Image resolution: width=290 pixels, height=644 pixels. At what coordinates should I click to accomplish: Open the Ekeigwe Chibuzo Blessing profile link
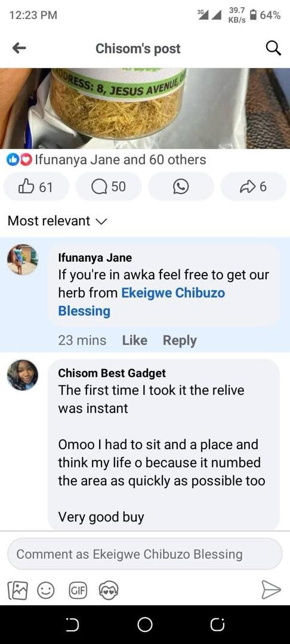click(x=141, y=302)
